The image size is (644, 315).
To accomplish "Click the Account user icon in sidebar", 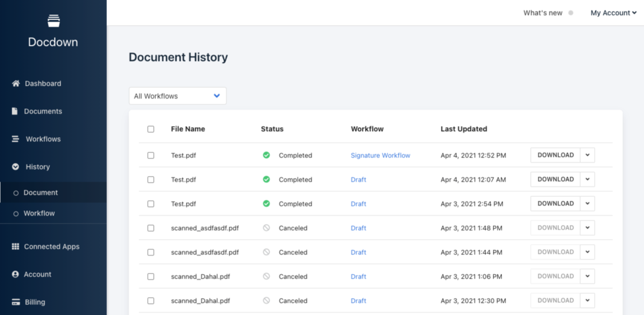I will click(16, 274).
